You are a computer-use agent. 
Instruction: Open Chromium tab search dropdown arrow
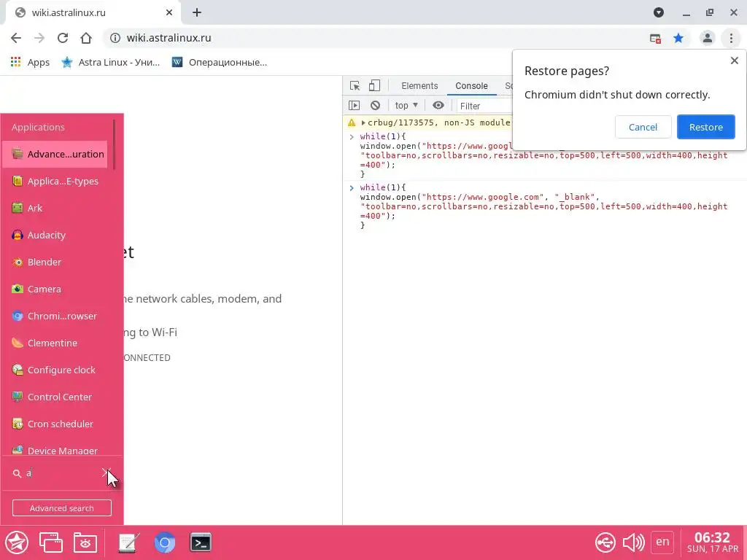pyautogui.click(x=659, y=13)
